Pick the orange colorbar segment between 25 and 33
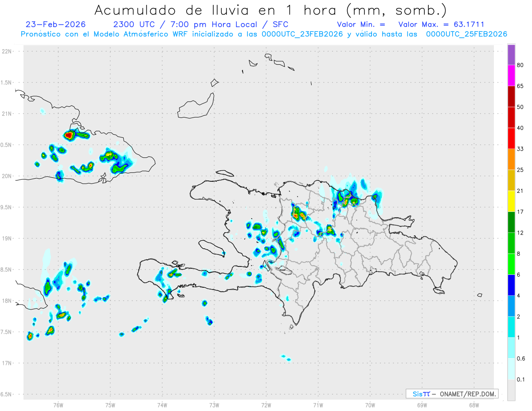Viewport: 532px width, 411px height. tap(511, 159)
